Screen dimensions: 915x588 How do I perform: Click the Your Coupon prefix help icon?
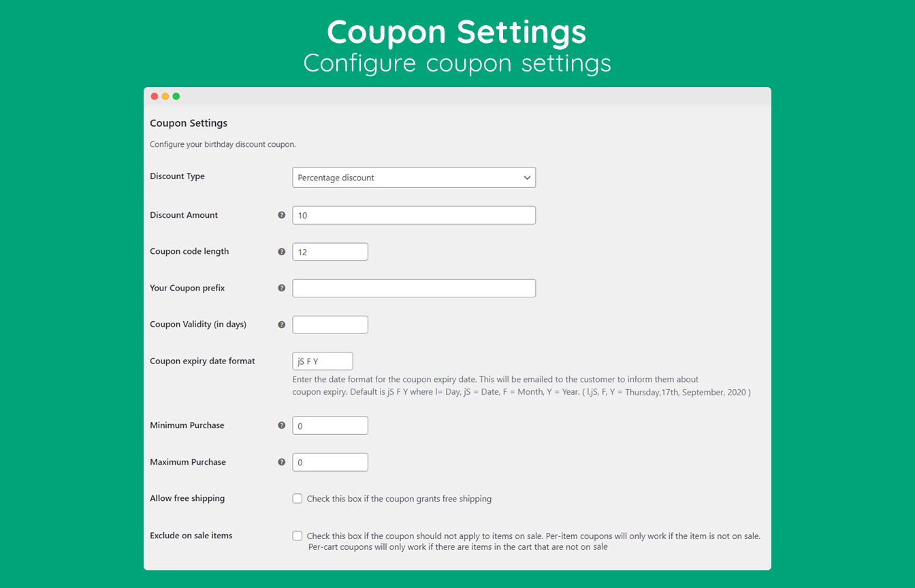tap(282, 288)
